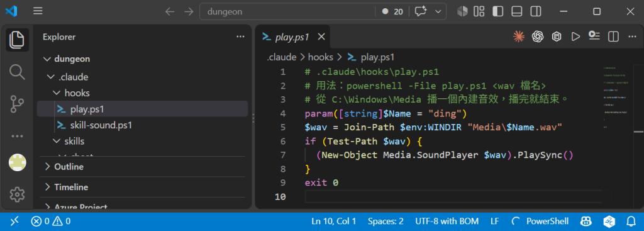Open the Source Control view

17,104
